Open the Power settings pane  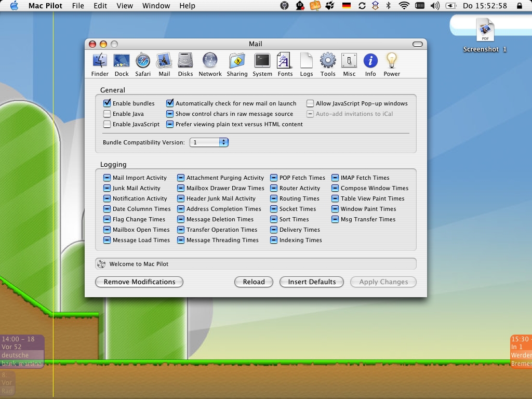pos(392,65)
